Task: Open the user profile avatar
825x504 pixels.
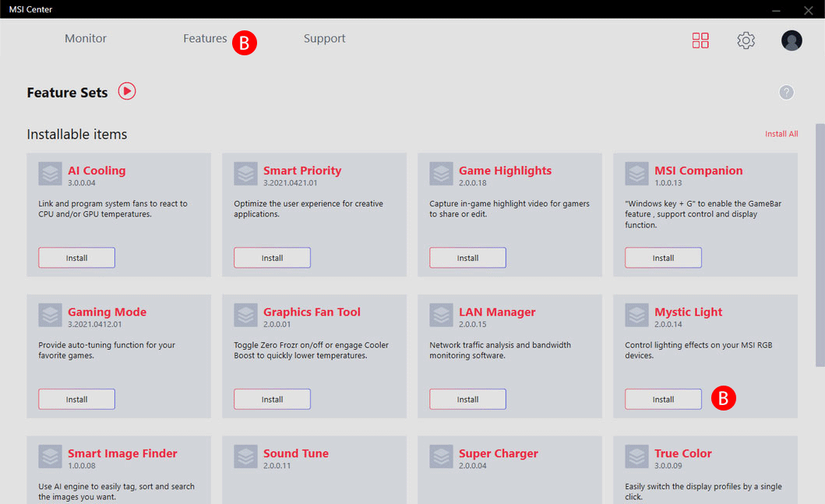Action: 792,41
